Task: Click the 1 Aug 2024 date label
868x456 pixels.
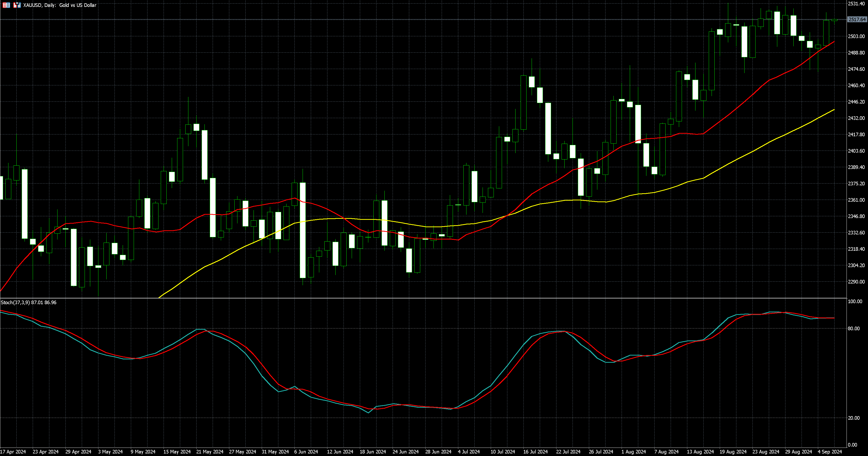Action: click(633, 452)
